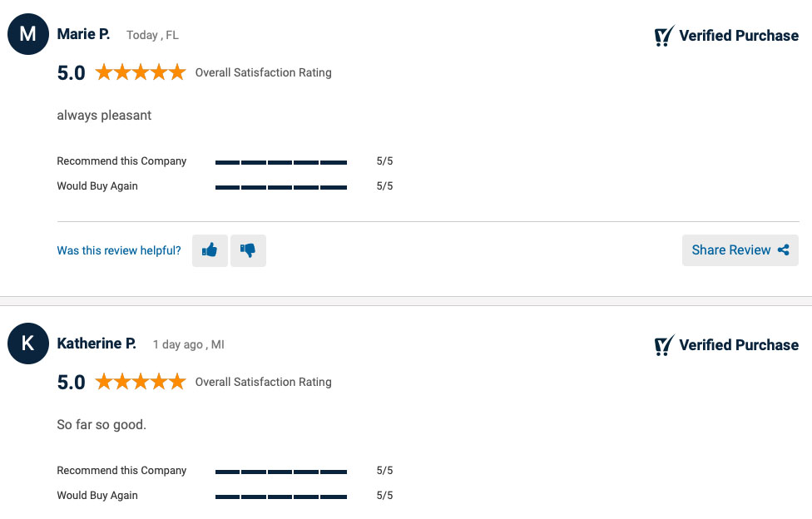Click Marie P.'s avatar circle with M
812x519 pixels.
click(28, 34)
